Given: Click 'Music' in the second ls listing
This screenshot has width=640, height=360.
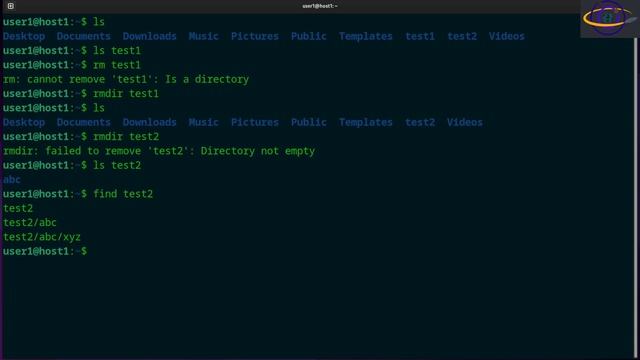Looking at the screenshot, I should pos(203,122).
